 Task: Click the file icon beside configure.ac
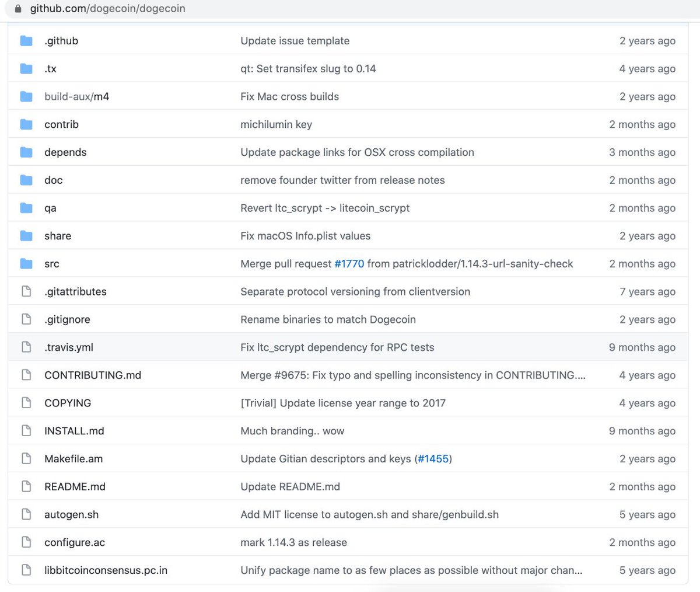tap(26, 542)
